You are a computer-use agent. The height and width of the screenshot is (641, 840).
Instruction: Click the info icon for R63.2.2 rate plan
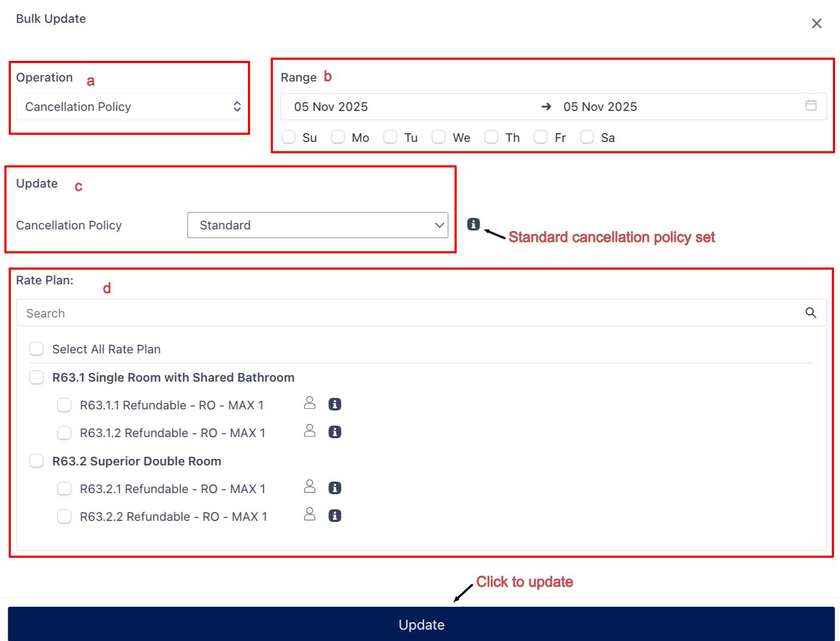(334, 515)
